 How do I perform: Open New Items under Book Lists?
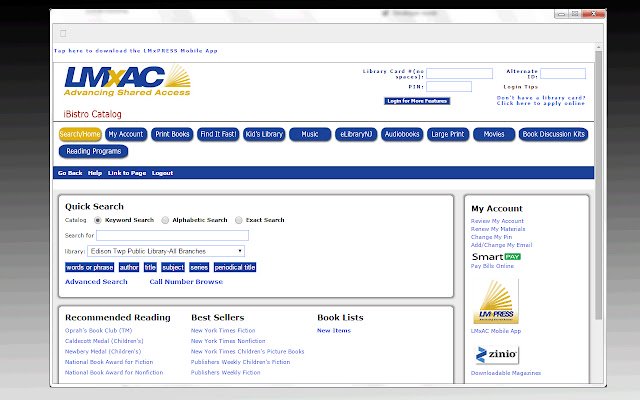click(334, 331)
